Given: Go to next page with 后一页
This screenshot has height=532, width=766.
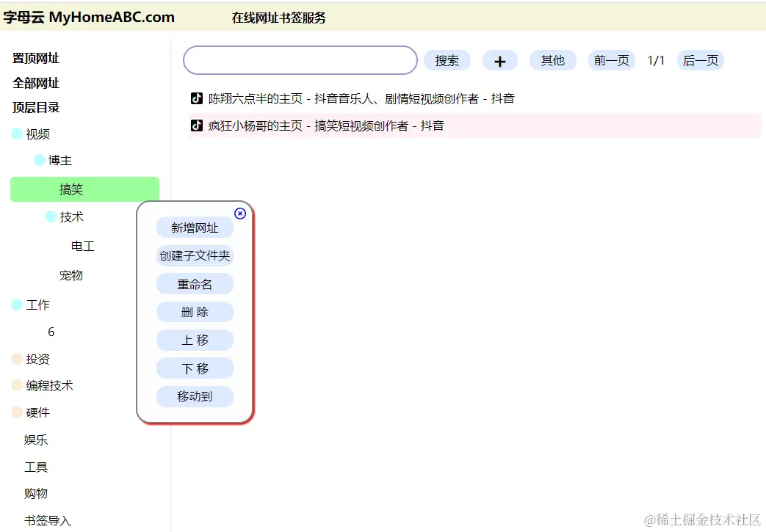Looking at the screenshot, I should [x=700, y=60].
